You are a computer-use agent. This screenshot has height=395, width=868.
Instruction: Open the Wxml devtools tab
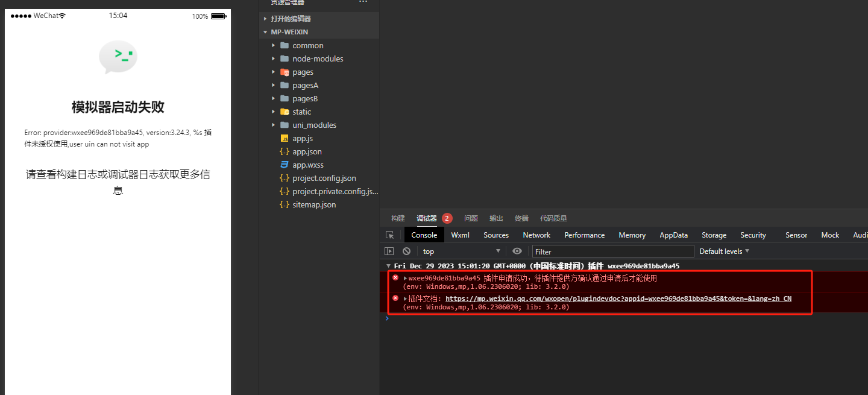(x=461, y=235)
